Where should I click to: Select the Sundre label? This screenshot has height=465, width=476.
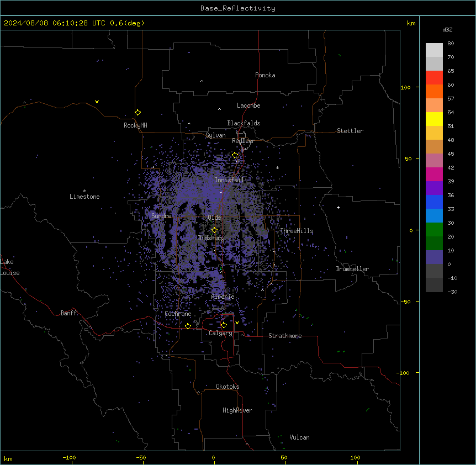[x=161, y=216]
